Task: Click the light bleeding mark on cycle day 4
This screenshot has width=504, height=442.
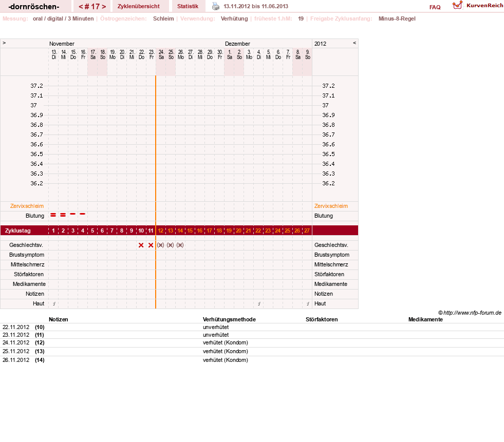Action: [83, 214]
